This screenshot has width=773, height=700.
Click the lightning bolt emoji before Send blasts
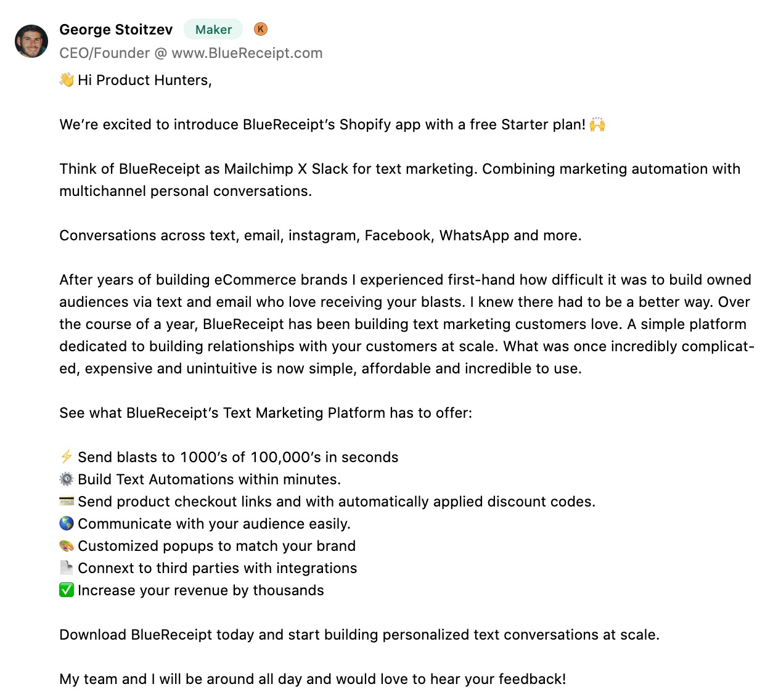67,457
